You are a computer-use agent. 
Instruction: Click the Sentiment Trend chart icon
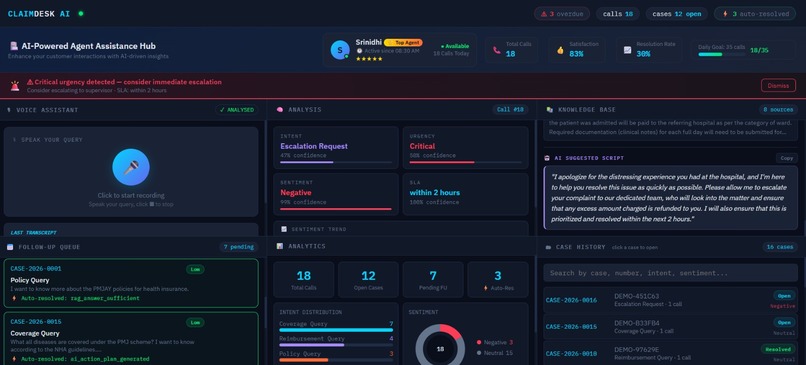pos(284,229)
